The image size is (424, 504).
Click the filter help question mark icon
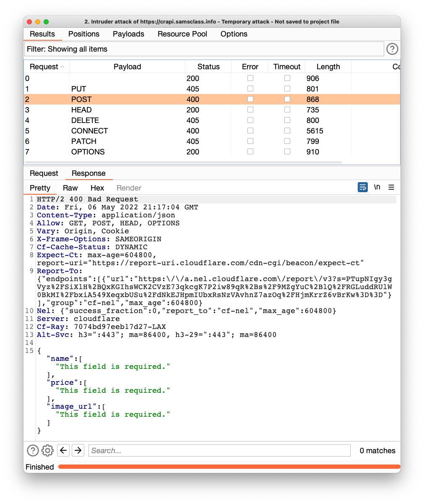[x=392, y=49]
